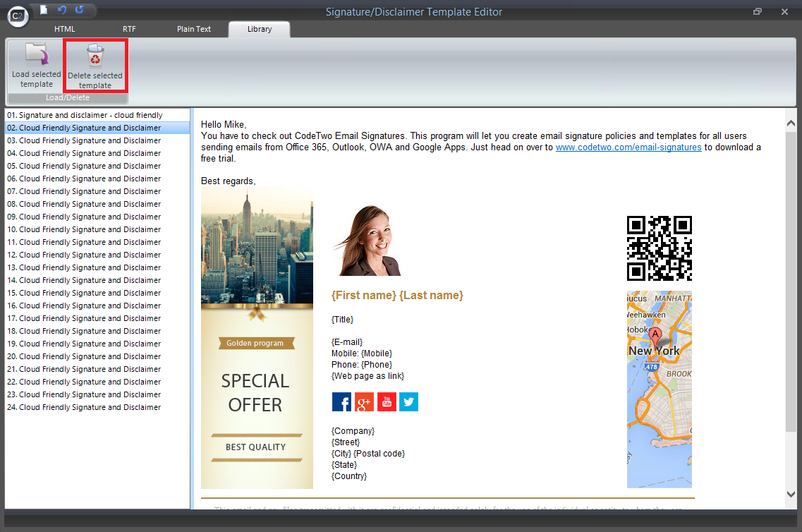Select template 19. Cloud Friendly Signature and Disclaimer
802x532 pixels.
[97, 344]
